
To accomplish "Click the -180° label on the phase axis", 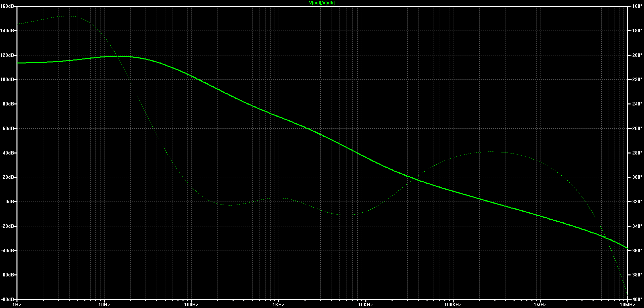I will (x=636, y=31).
